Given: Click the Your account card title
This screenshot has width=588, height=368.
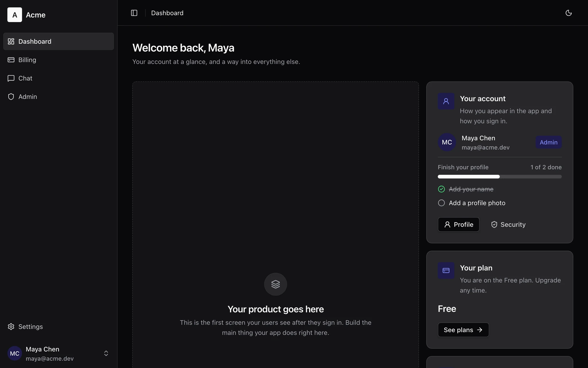Looking at the screenshot, I should point(483,99).
